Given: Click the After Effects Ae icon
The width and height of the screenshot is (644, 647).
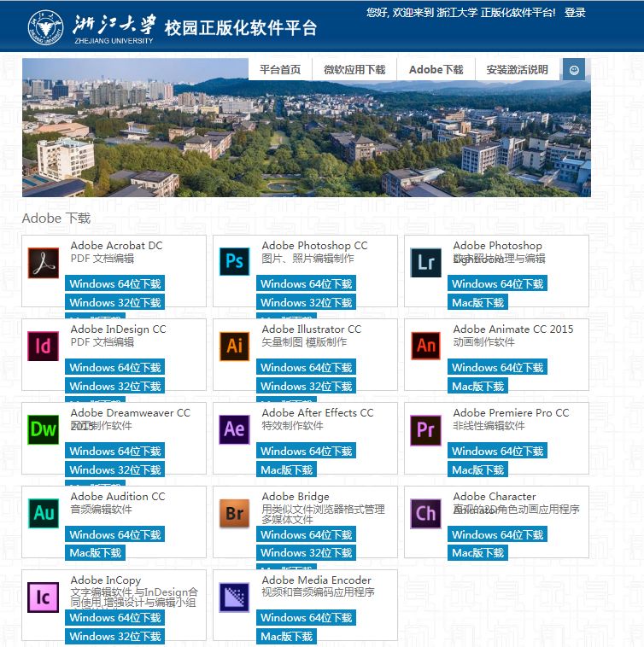Looking at the screenshot, I should pyautogui.click(x=235, y=429).
